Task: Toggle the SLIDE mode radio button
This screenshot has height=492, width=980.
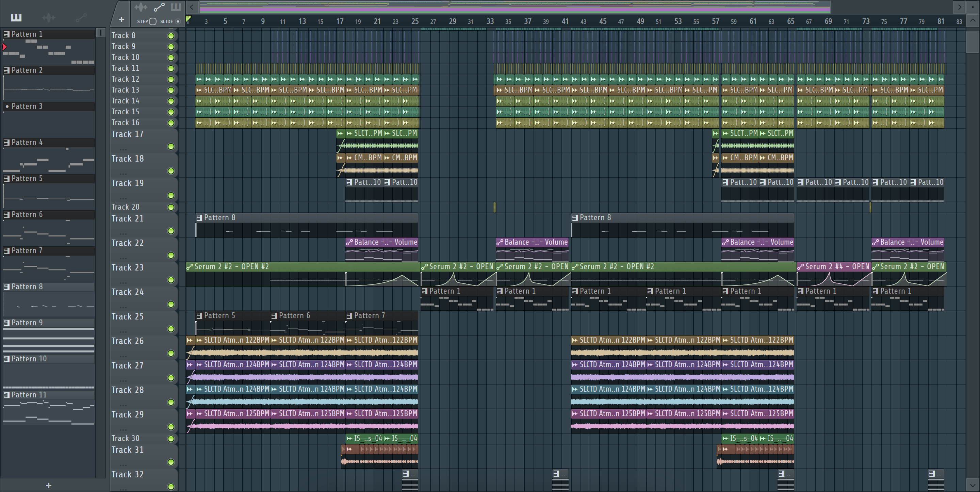Action: coord(178,21)
